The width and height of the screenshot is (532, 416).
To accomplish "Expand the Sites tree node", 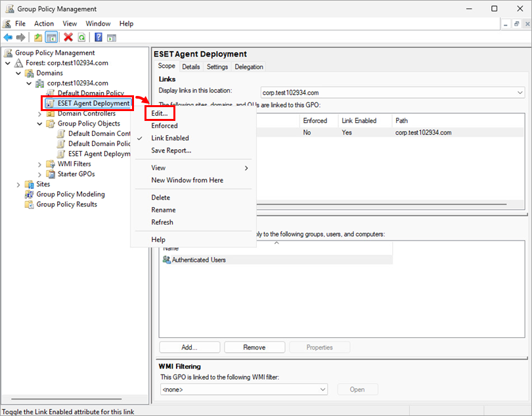I will 18,185.
